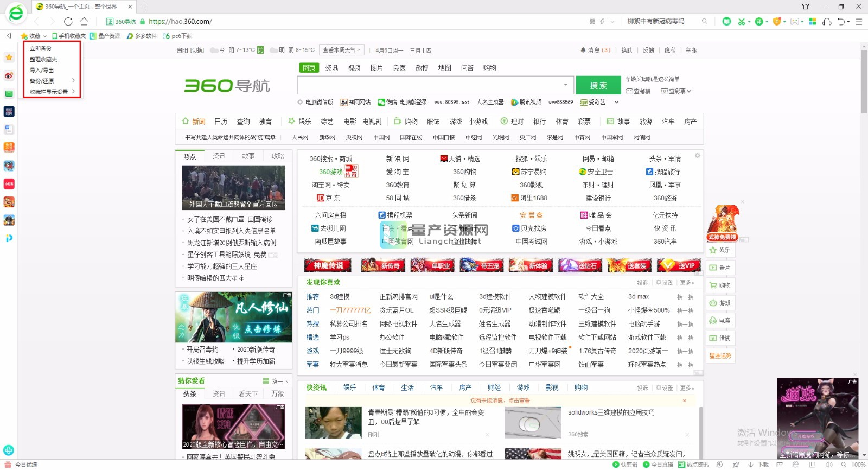Switch search type to 资讯 tab

tap(331, 68)
